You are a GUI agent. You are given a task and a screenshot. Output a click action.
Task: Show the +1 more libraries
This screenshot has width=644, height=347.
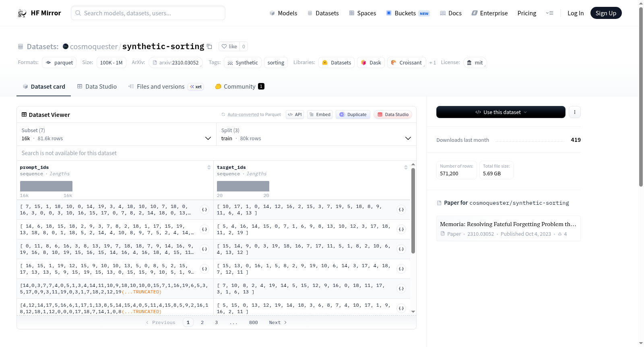pos(433,63)
